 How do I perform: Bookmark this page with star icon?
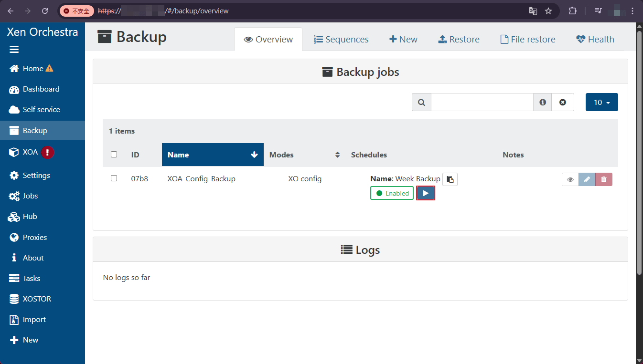pos(548,10)
